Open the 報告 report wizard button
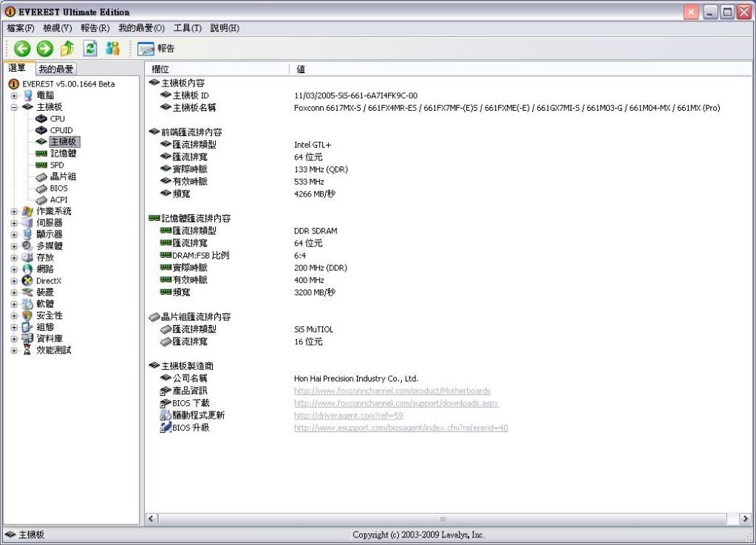Screen dimensions: 756x545 (x=156, y=48)
